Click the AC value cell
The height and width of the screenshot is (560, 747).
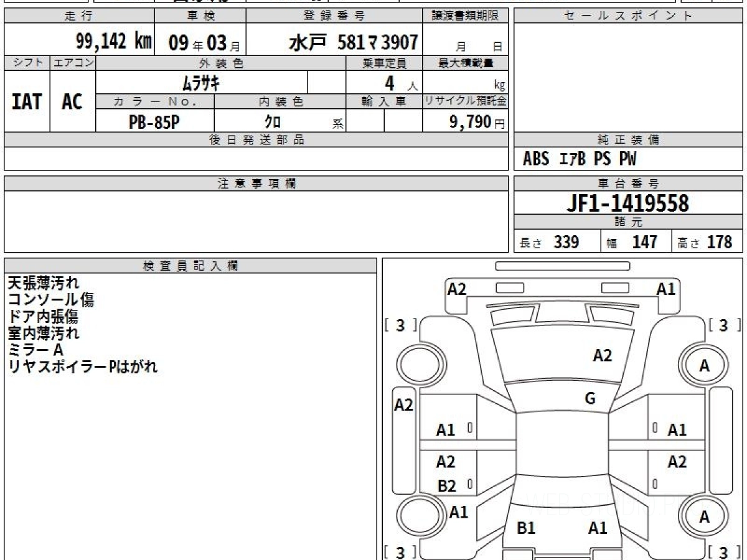pos(73,101)
